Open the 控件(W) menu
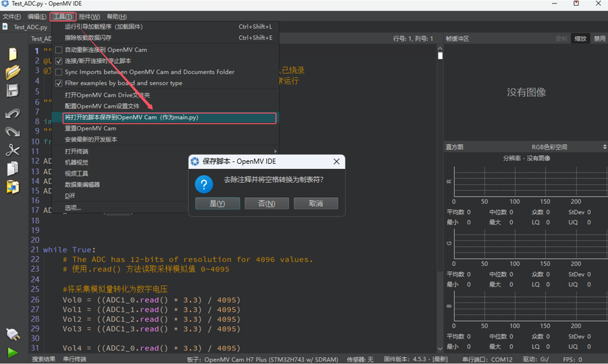 point(89,17)
